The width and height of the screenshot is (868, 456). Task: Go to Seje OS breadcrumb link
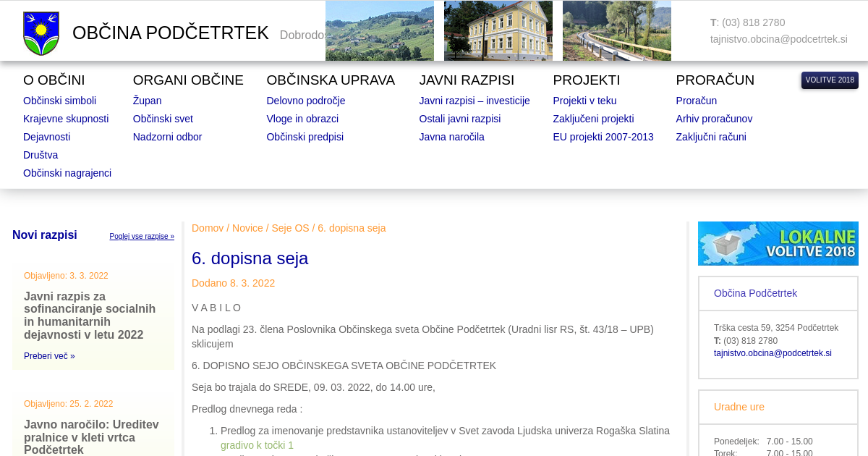[x=290, y=228]
